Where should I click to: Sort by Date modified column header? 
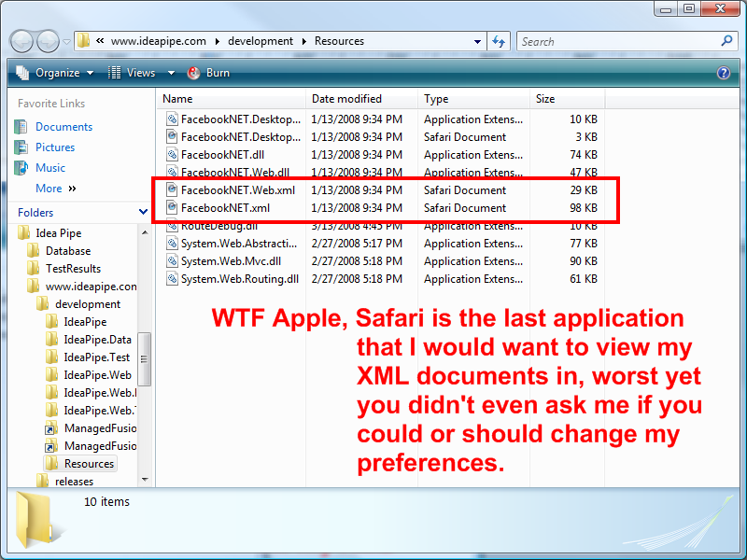point(346,99)
